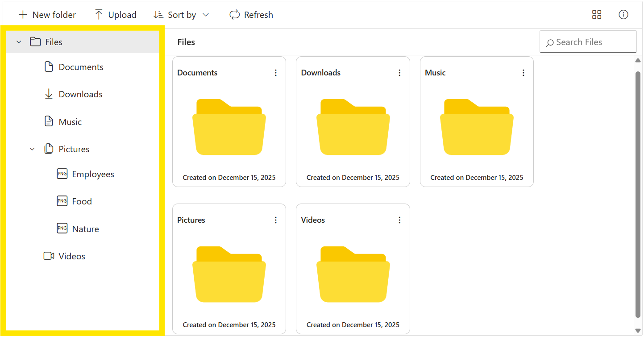Click the New folder button
This screenshot has width=644, height=337.
pyautogui.click(x=46, y=14)
